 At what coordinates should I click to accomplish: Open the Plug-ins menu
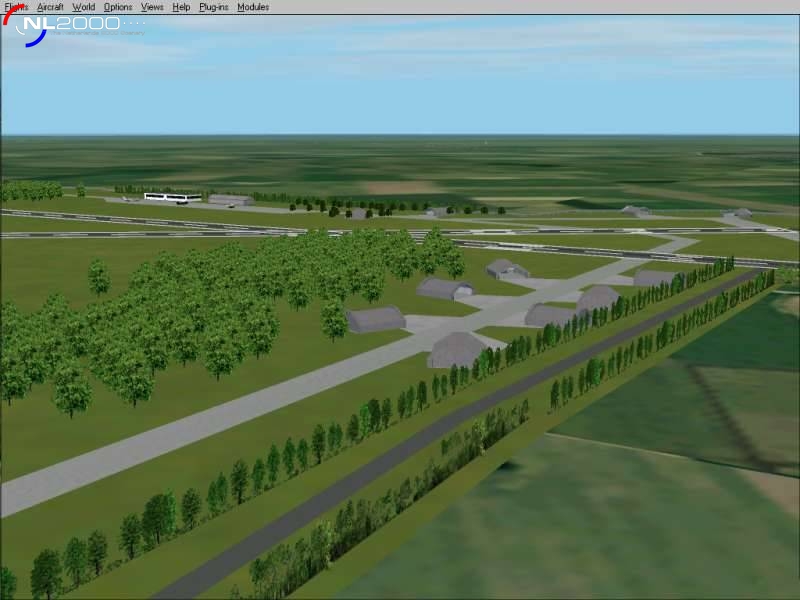click(x=214, y=7)
